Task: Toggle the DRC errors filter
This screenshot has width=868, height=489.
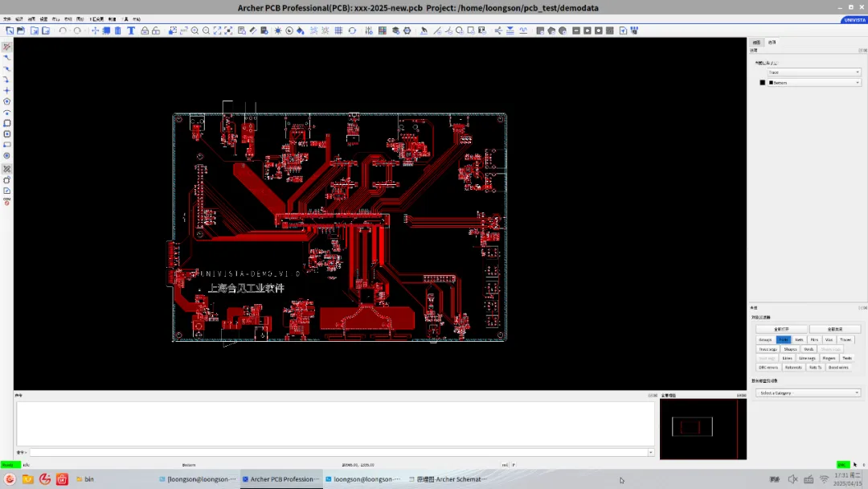Action: pyautogui.click(x=768, y=367)
